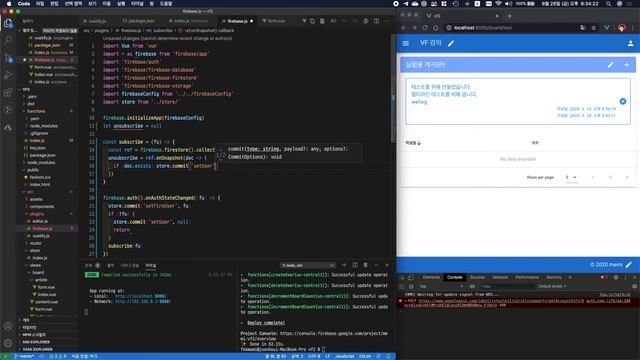Image resolution: width=640 pixels, height=360 pixels.
Task: Open the Extensions view in activity bar
Action: (8, 93)
